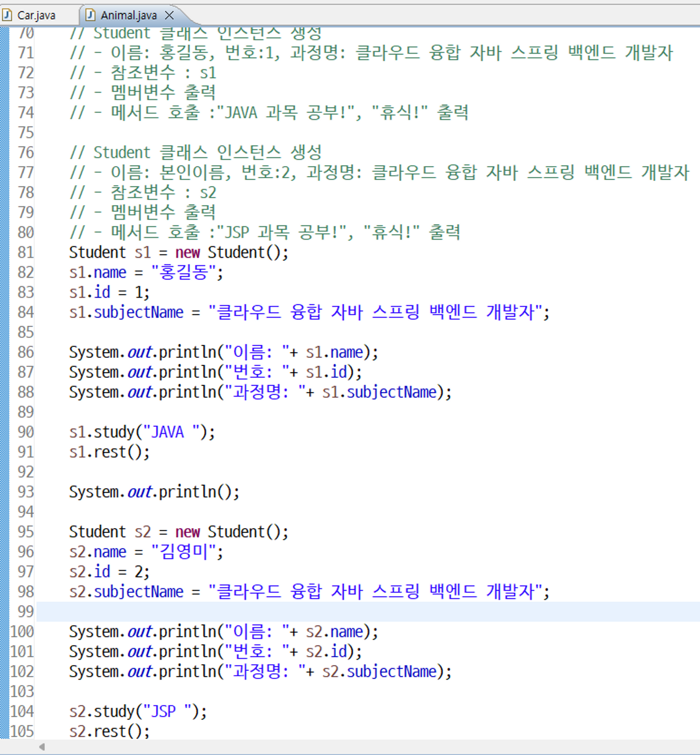
Task: Click comment '// - 참조변수 : s1'
Action: [143, 73]
